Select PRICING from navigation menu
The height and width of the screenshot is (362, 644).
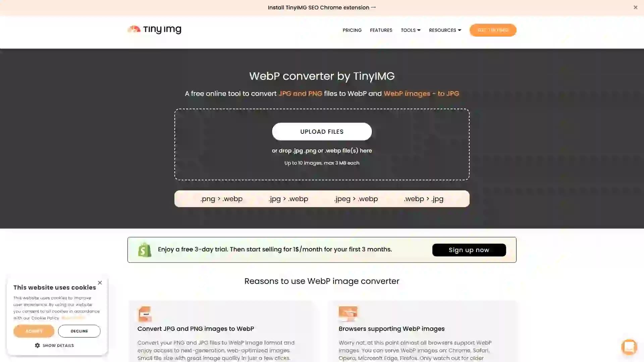point(352,30)
